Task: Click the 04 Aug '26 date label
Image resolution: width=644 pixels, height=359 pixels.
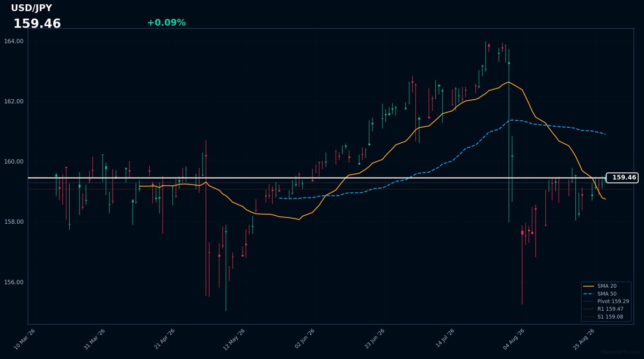Action: pyautogui.click(x=515, y=339)
